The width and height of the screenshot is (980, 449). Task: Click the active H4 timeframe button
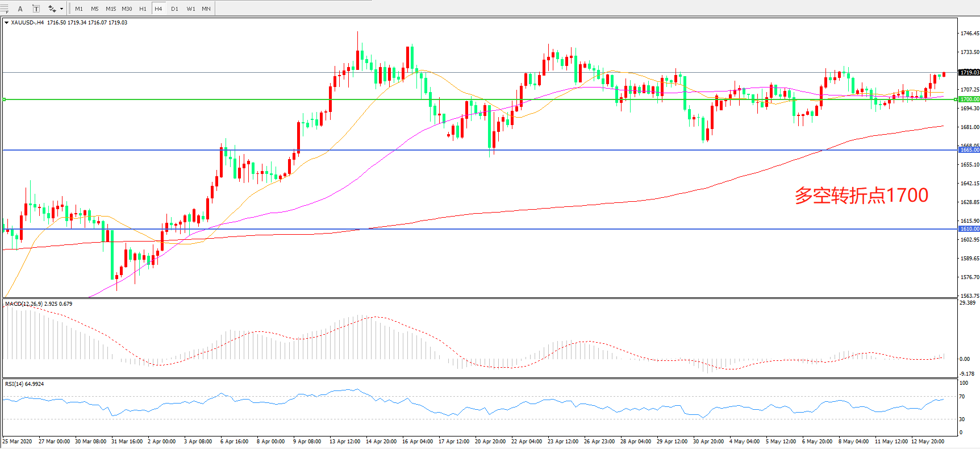point(159,9)
